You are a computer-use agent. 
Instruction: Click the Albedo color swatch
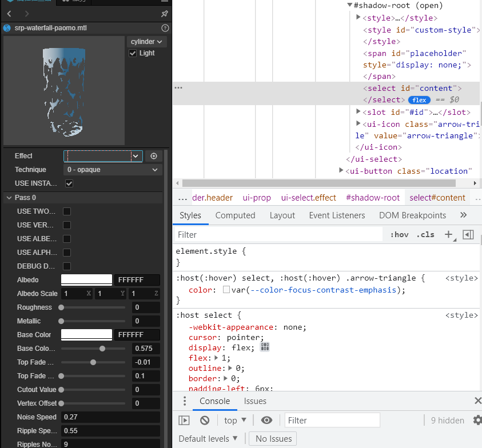tap(86, 280)
